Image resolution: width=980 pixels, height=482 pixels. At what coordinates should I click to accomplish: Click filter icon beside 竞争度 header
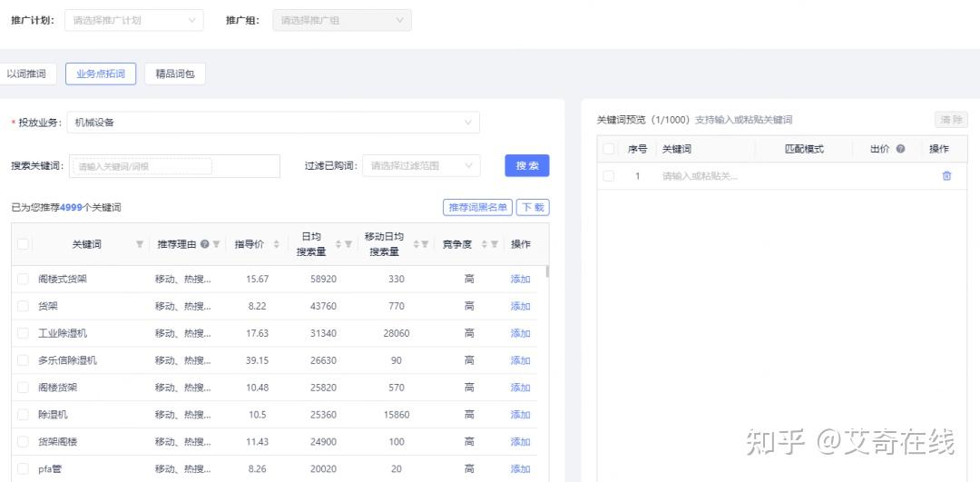tap(495, 244)
